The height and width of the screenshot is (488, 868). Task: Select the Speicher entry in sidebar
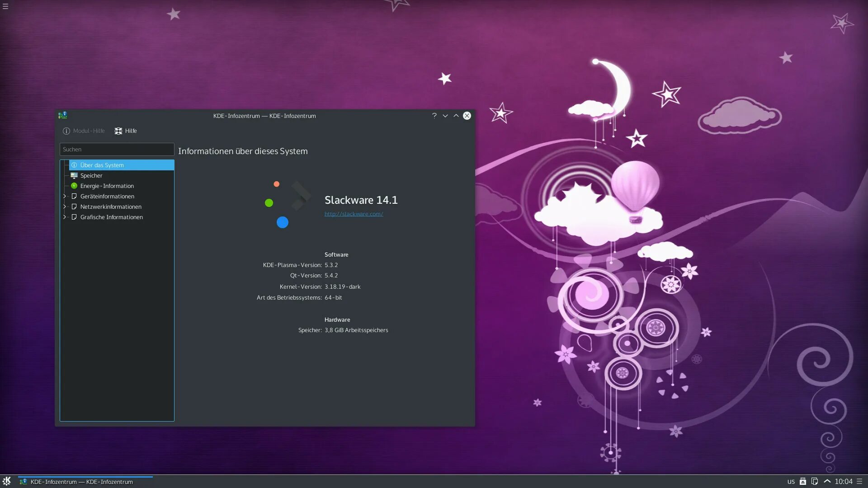[x=91, y=176]
